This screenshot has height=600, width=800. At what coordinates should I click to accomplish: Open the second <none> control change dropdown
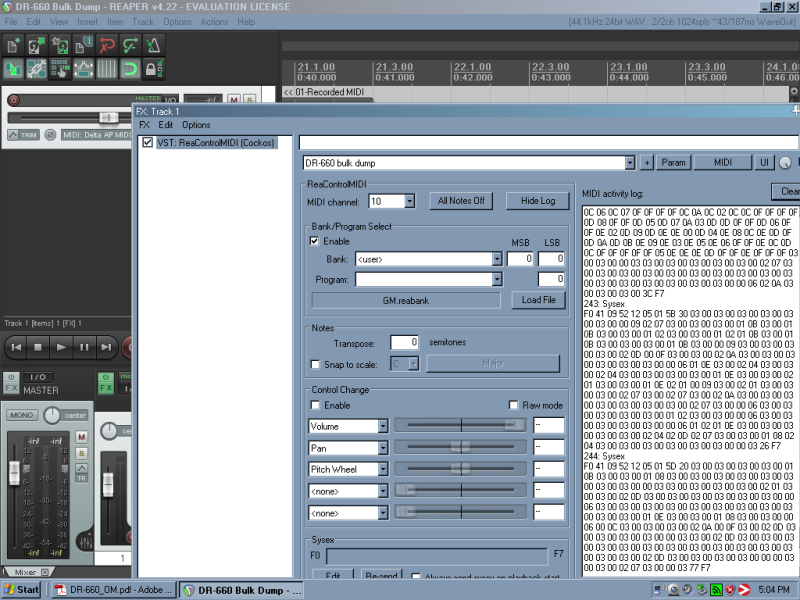click(383, 513)
